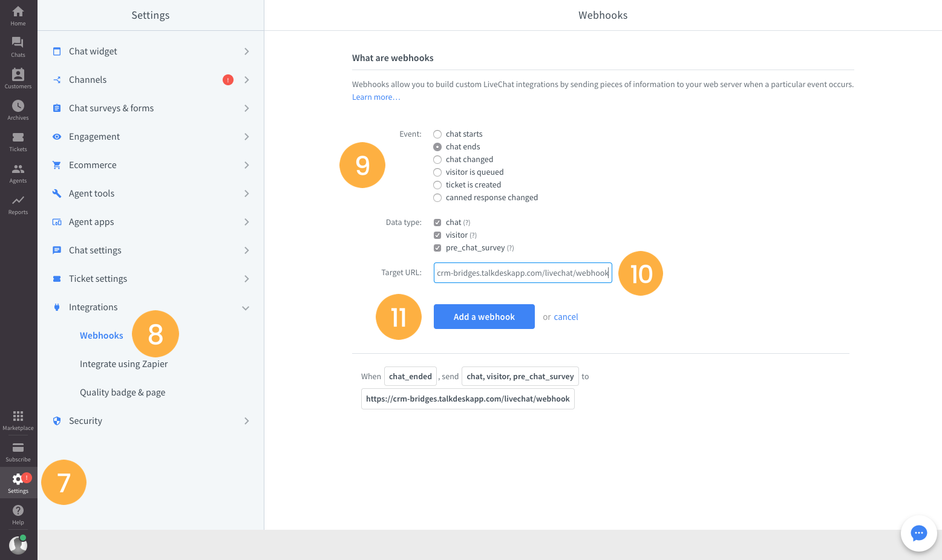Click the user avatar at sidebar bottom
Image resolution: width=942 pixels, height=560 pixels.
click(18, 545)
